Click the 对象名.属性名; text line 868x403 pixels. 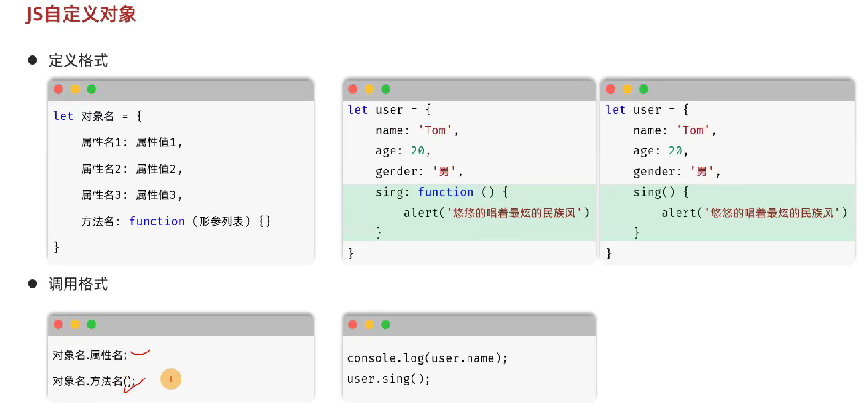(90, 355)
